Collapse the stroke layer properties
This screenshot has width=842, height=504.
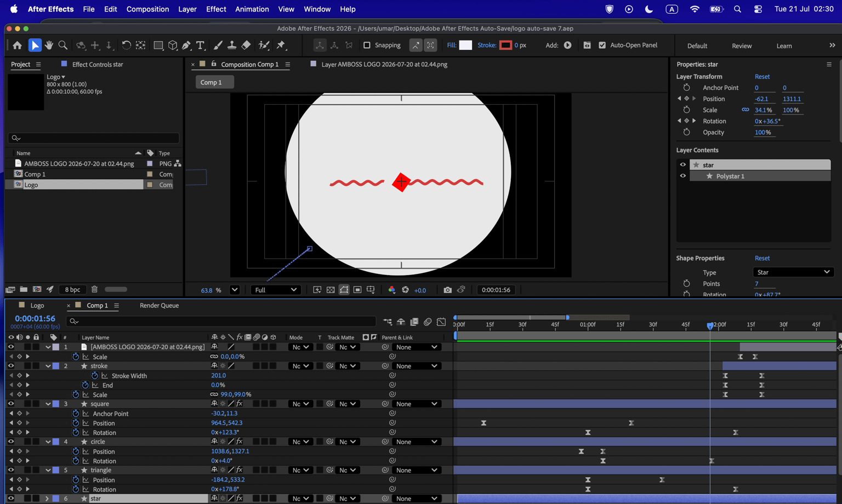click(x=48, y=366)
